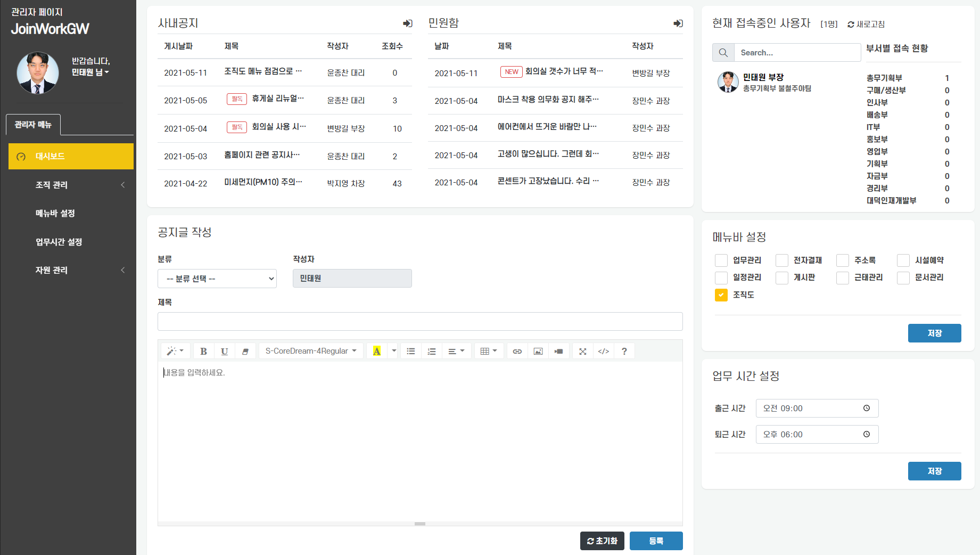The height and width of the screenshot is (555, 980).
Task: Insert a hyperlink in the notice editor
Action: (x=516, y=350)
